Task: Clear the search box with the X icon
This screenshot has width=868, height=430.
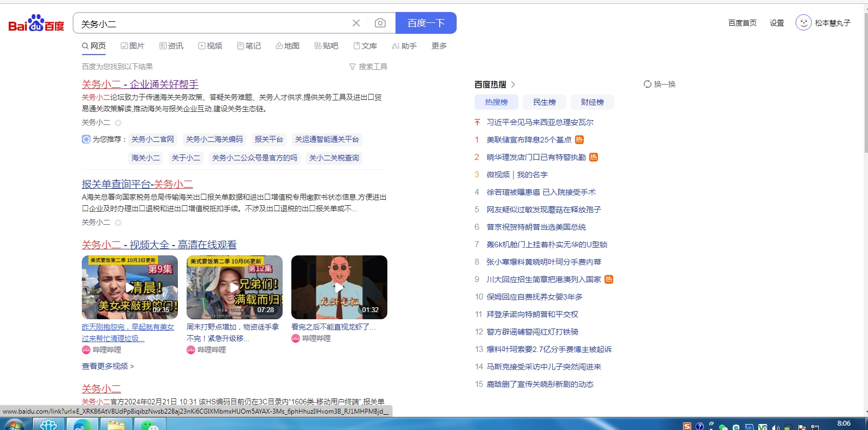Action: coord(356,23)
